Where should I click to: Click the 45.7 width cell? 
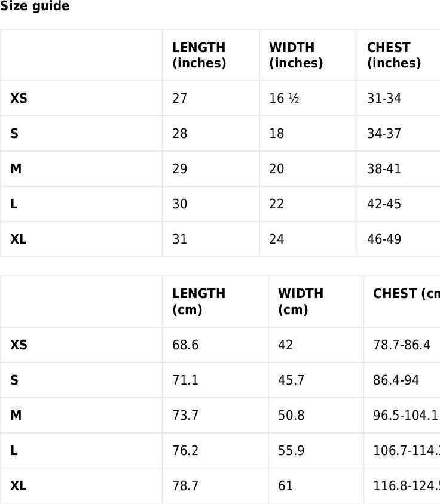[316, 380]
